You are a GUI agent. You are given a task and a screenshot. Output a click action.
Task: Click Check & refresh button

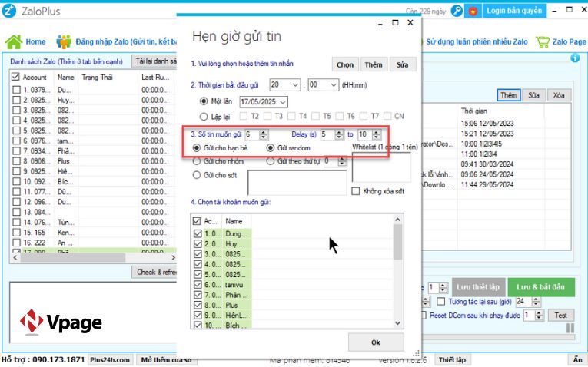point(154,273)
